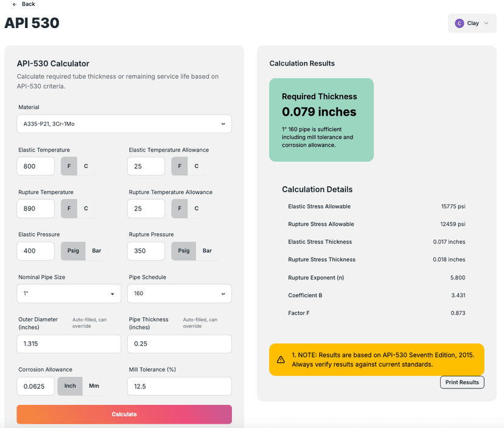The height and width of the screenshot is (428, 504).
Task: Set Rupture Temperature unit to F
Action: click(x=69, y=208)
